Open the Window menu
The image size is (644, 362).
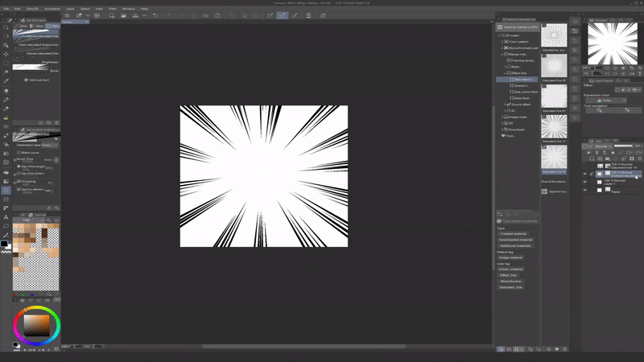[x=128, y=9]
